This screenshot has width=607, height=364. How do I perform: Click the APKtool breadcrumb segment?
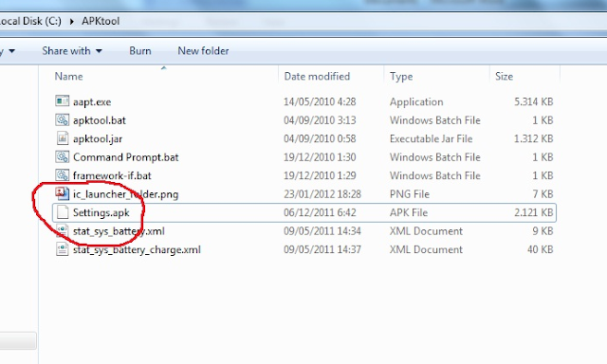pyautogui.click(x=101, y=21)
